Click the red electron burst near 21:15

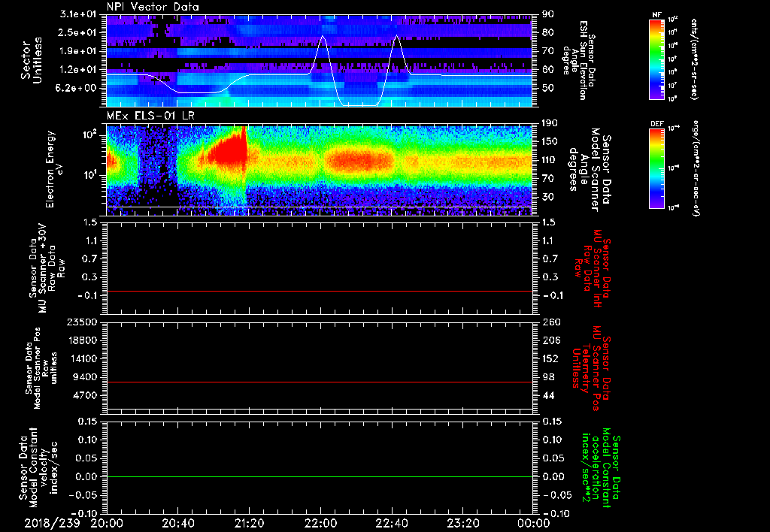tap(230, 150)
